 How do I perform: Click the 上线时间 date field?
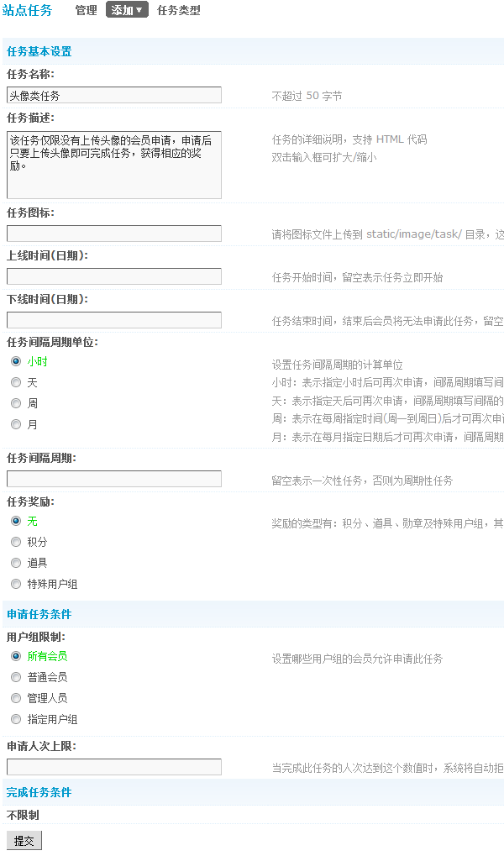(114, 277)
